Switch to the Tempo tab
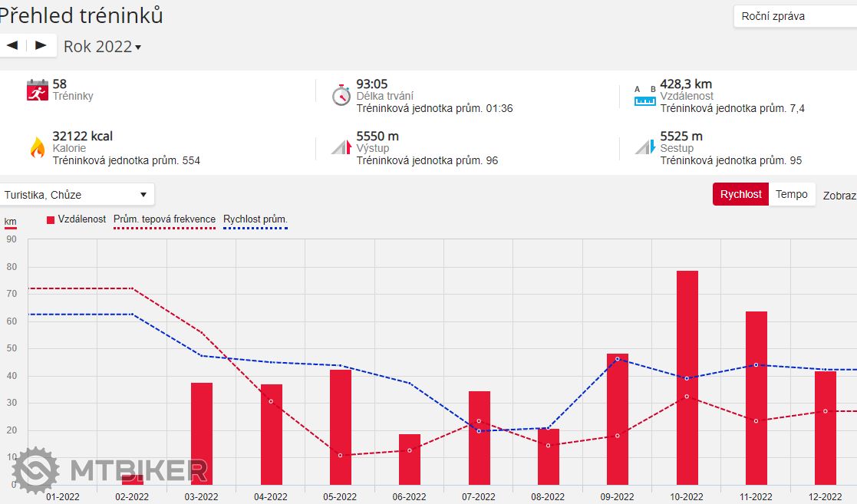The height and width of the screenshot is (504, 857). point(791,194)
